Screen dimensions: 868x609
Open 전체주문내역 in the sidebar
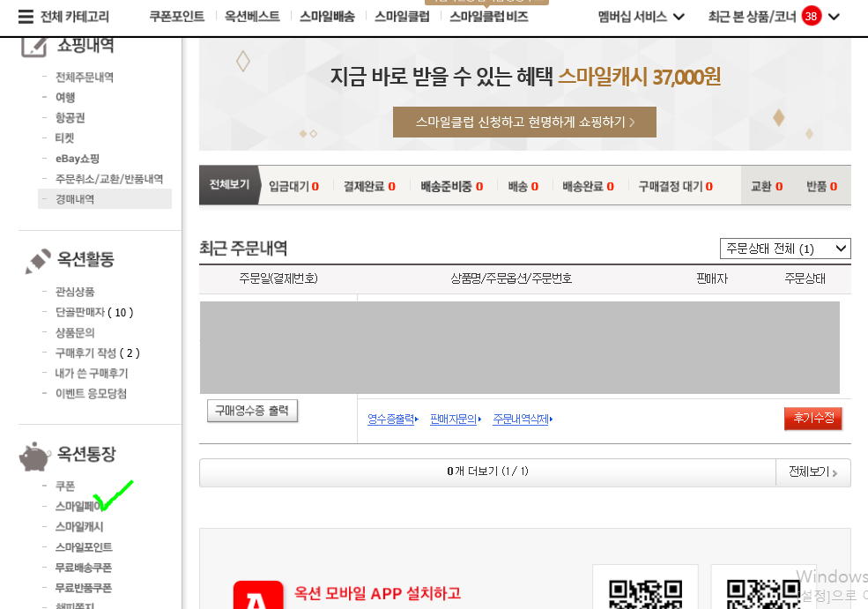point(84,77)
